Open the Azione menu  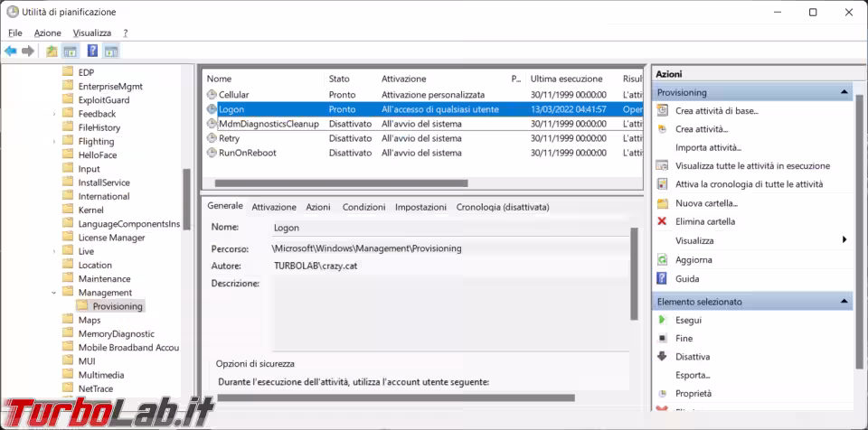48,33
